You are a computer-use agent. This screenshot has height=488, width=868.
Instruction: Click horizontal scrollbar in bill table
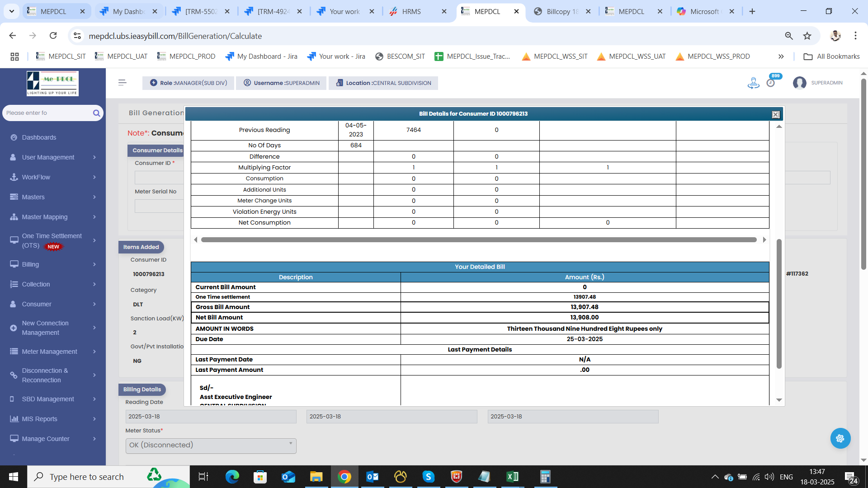click(479, 240)
